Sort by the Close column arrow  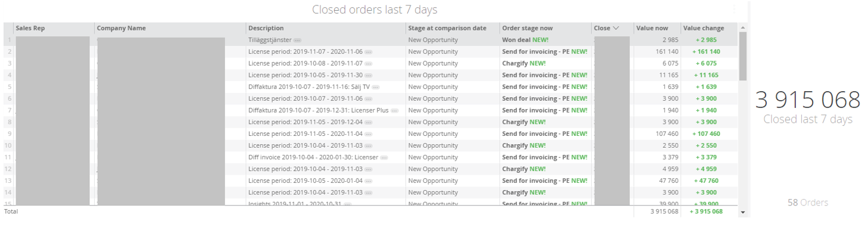[616, 28]
